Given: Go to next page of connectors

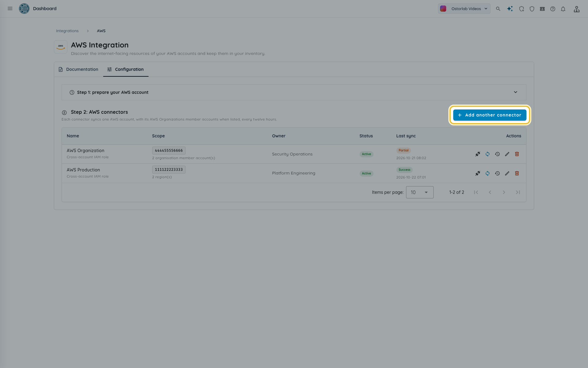Looking at the screenshot, I should click(x=504, y=192).
